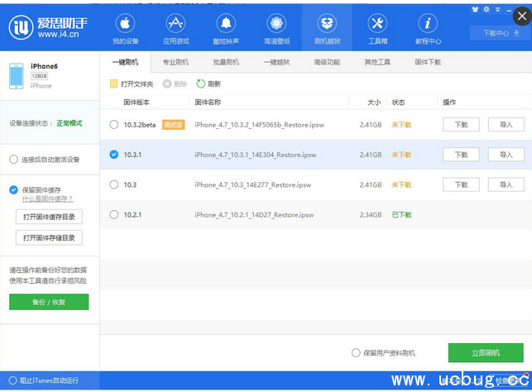Open settings gear in title bar
Screen dimensions: 532x392
point(486,9)
